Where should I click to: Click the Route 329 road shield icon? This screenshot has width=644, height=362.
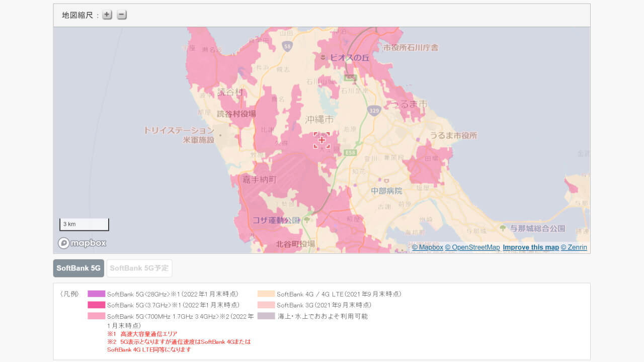pos(373,111)
